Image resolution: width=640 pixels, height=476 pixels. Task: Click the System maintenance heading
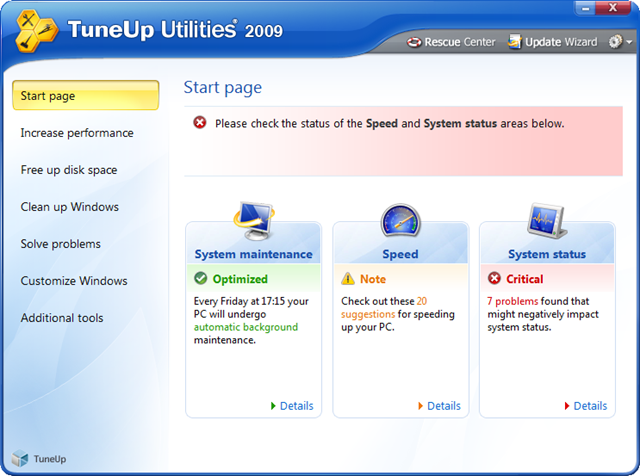pos(253,254)
